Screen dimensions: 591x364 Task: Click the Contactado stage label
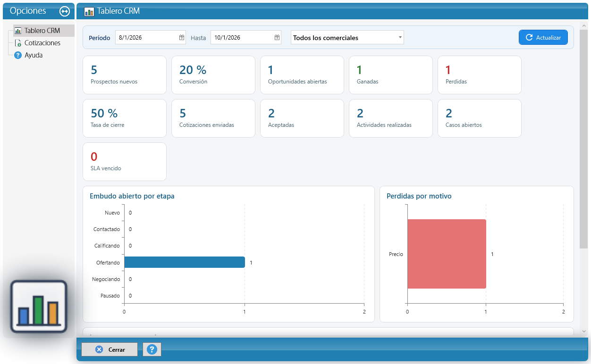point(107,229)
